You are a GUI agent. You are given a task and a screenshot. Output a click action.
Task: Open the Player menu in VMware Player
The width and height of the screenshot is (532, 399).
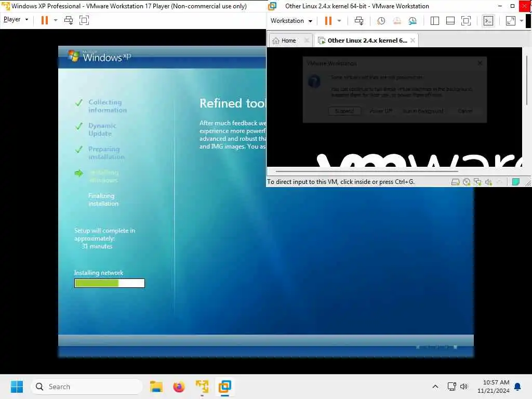tap(16, 20)
